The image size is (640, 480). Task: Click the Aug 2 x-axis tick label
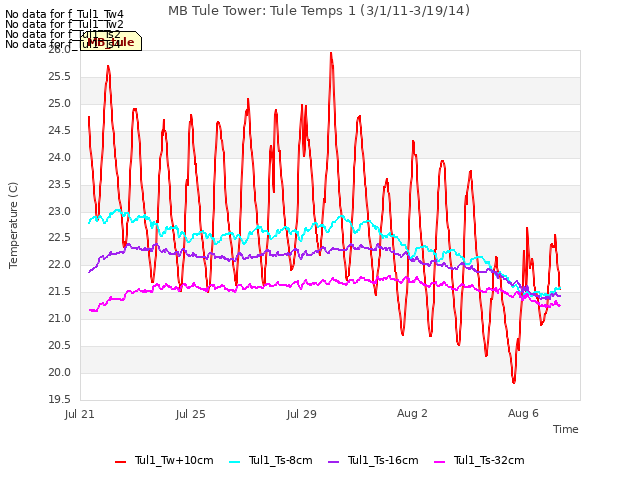point(412,413)
